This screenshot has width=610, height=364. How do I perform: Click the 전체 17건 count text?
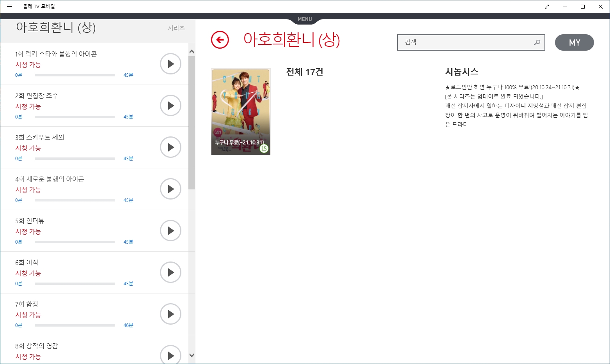(x=305, y=72)
